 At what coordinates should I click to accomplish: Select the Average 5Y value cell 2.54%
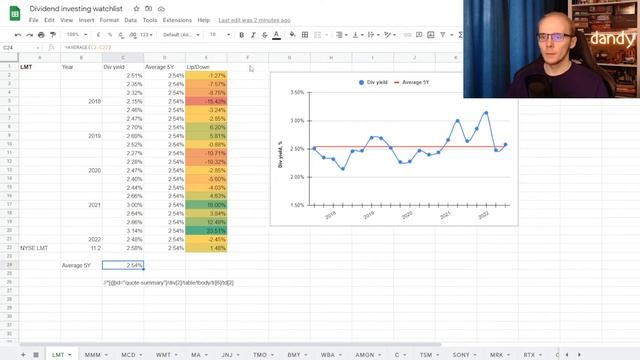coord(123,265)
